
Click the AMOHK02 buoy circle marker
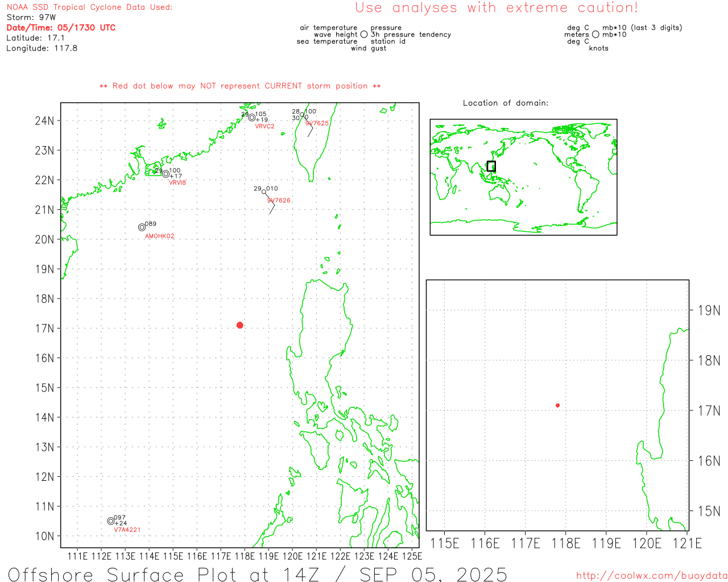tap(142, 227)
